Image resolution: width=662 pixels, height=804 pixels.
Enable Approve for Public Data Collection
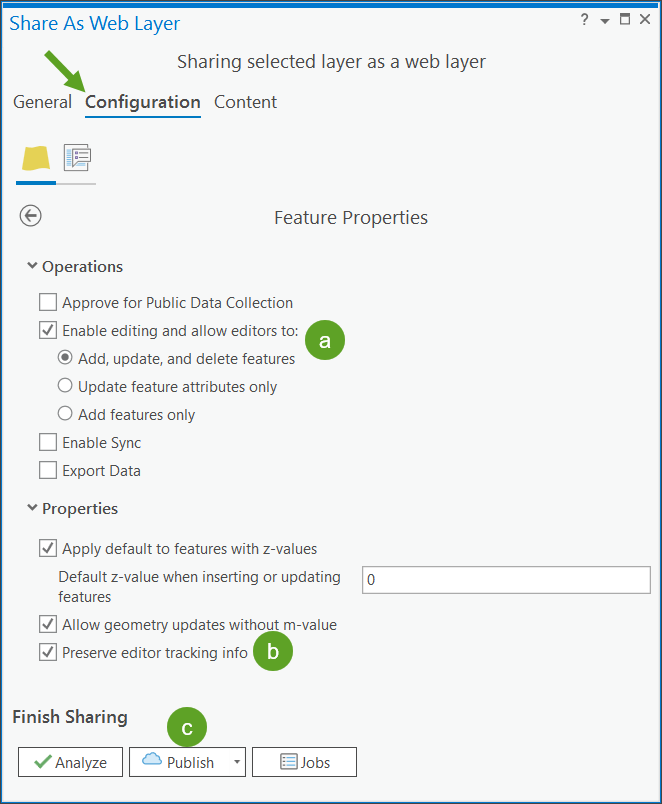coord(45,301)
